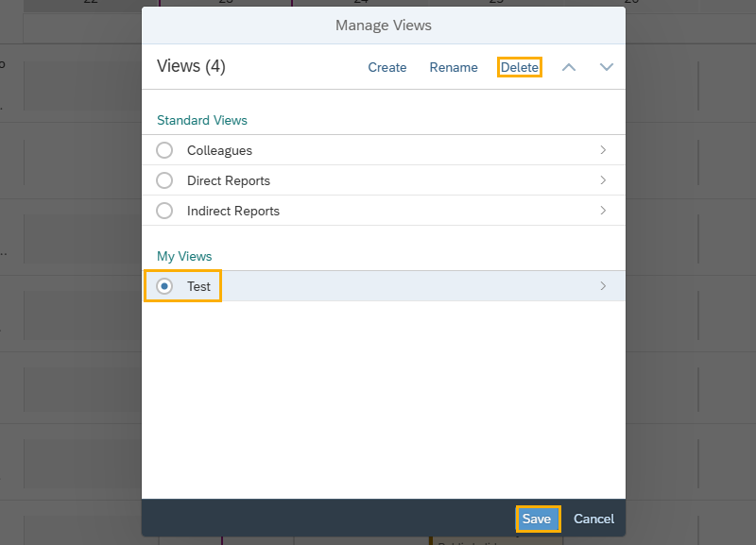Screen dimensions: 756x545
Task: Click the Indirect Reports view label
Action: (x=233, y=211)
